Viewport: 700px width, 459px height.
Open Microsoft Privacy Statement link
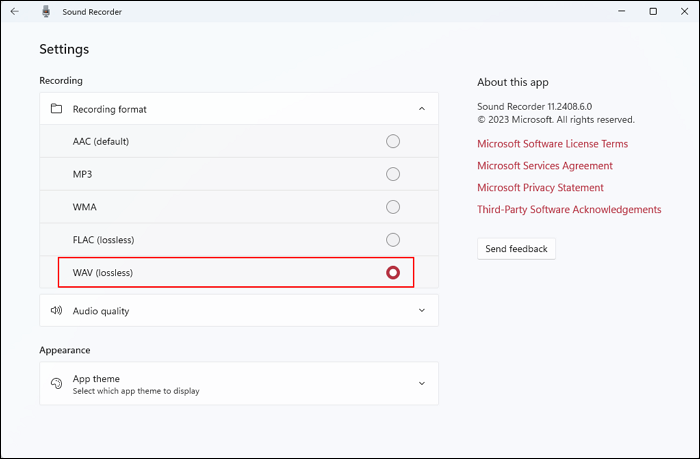(x=540, y=188)
